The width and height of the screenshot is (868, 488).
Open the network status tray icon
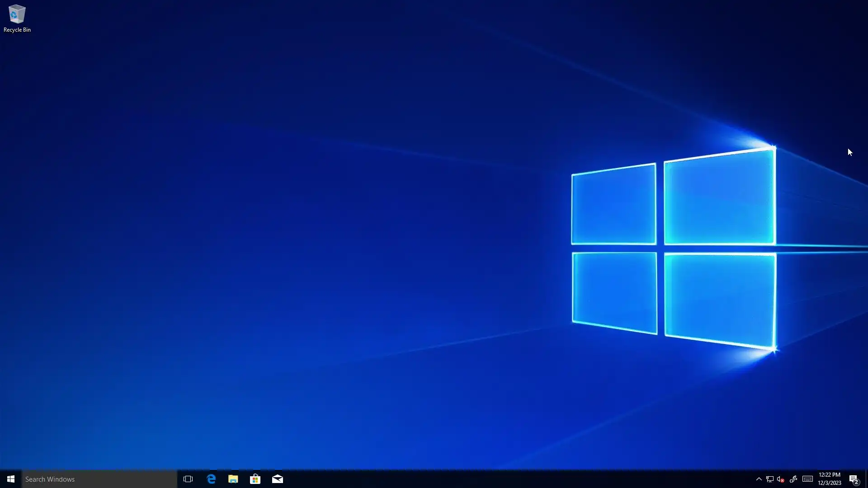tap(769, 479)
